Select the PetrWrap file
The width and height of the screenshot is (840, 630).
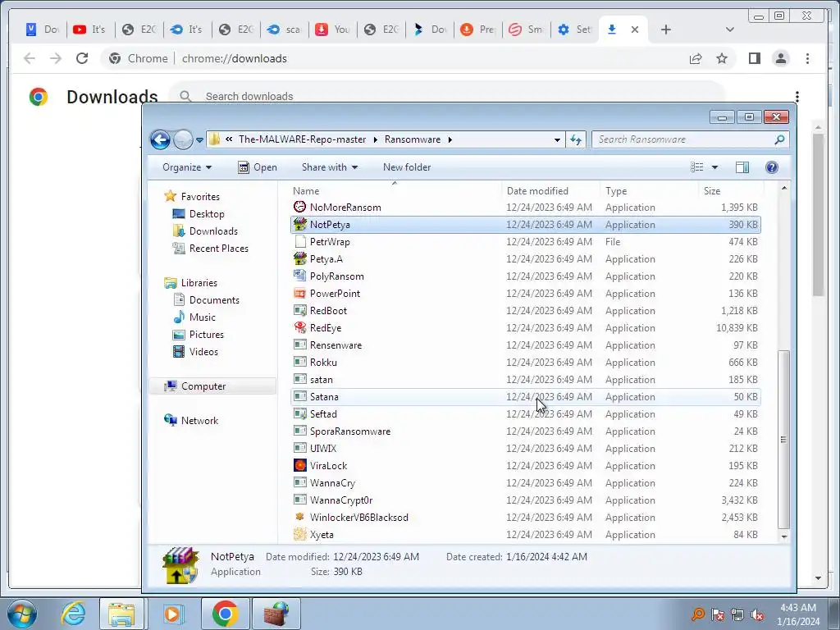(x=330, y=242)
